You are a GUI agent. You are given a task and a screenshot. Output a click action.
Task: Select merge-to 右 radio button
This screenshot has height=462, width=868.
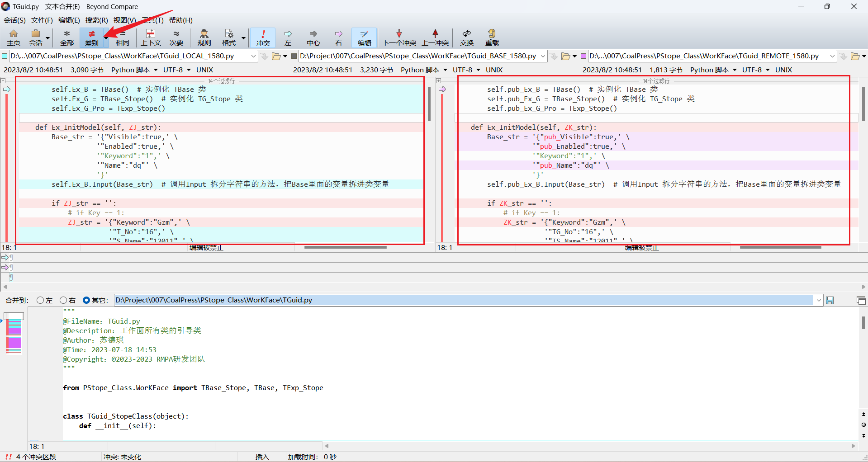point(63,300)
